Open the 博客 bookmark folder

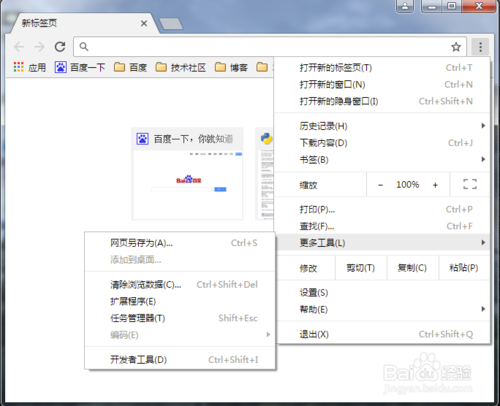pyautogui.click(x=231, y=67)
